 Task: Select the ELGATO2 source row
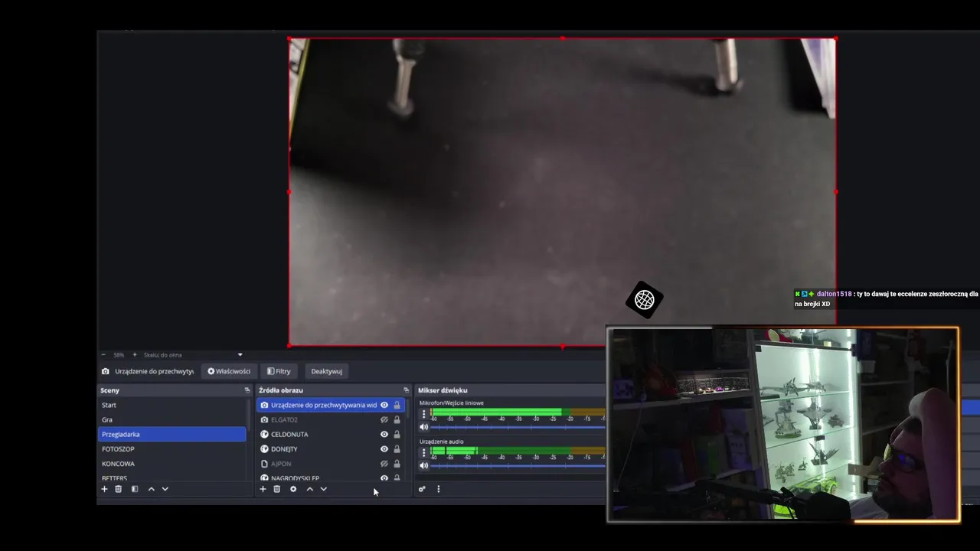[330, 419]
